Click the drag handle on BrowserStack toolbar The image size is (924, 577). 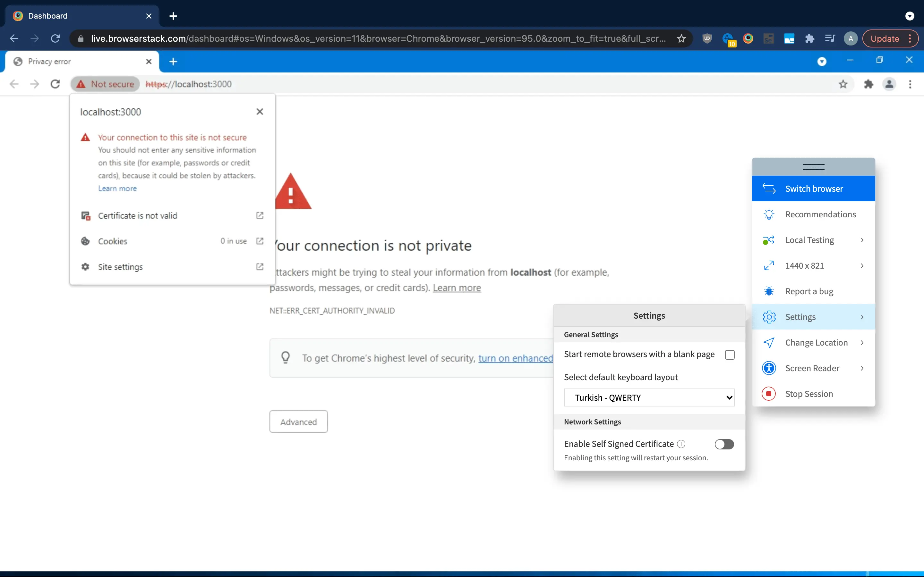[x=813, y=167]
